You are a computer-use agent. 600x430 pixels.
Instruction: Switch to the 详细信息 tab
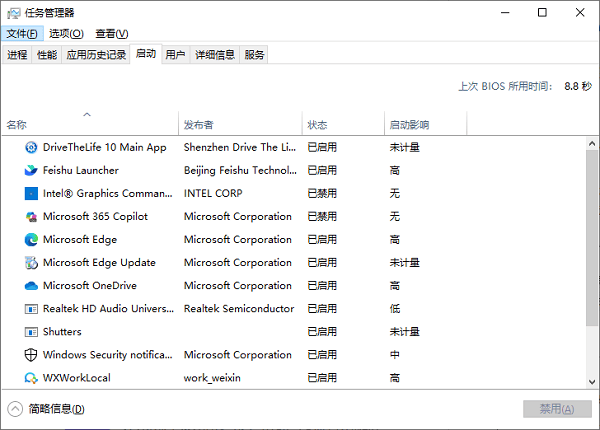tap(215, 55)
